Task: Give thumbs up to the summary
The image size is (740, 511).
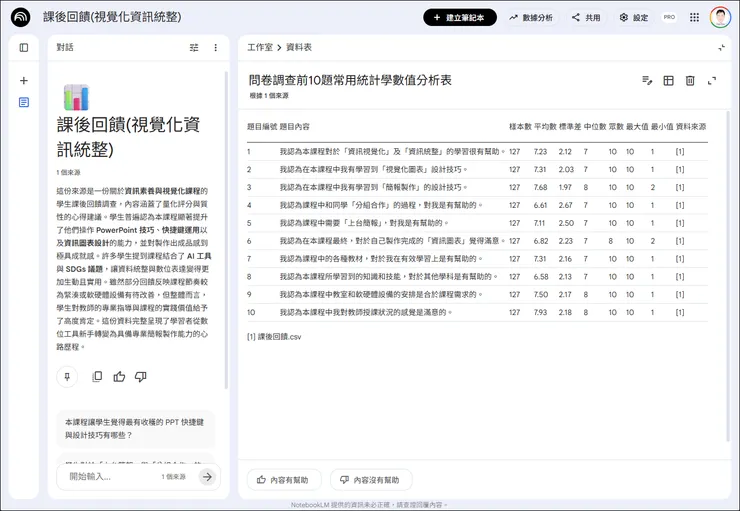Action: pyautogui.click(x=119, y=377)
